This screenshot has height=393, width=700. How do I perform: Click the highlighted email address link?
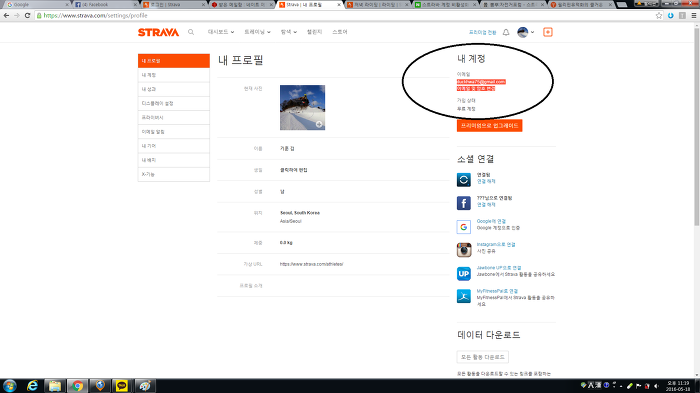(481, 82)
